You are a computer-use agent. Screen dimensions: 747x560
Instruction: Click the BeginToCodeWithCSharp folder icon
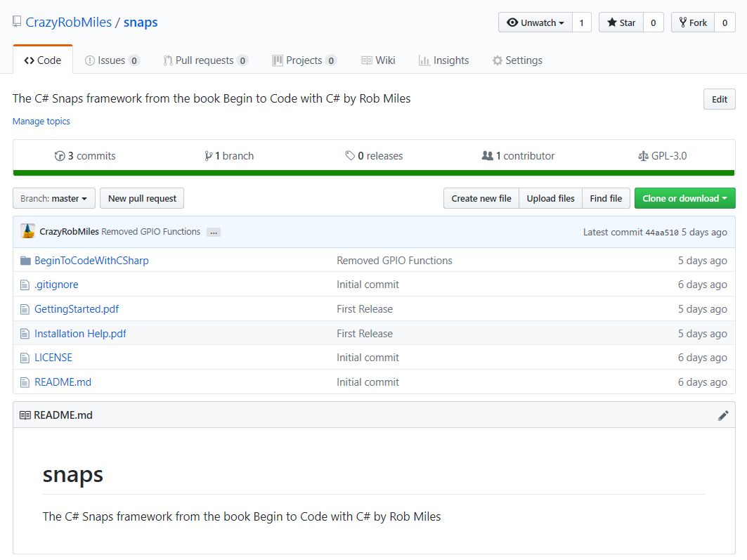coord(25,261)
